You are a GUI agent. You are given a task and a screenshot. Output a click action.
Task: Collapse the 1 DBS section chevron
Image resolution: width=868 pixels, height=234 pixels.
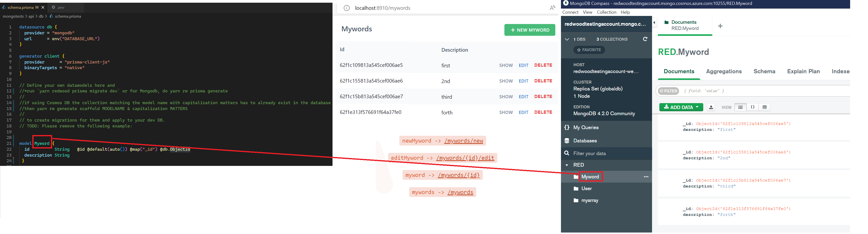567,39
